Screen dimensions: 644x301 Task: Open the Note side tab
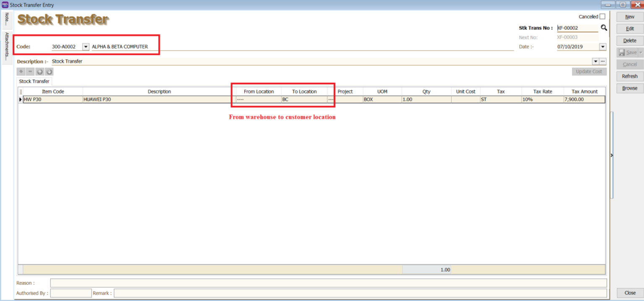pos(7,19)
